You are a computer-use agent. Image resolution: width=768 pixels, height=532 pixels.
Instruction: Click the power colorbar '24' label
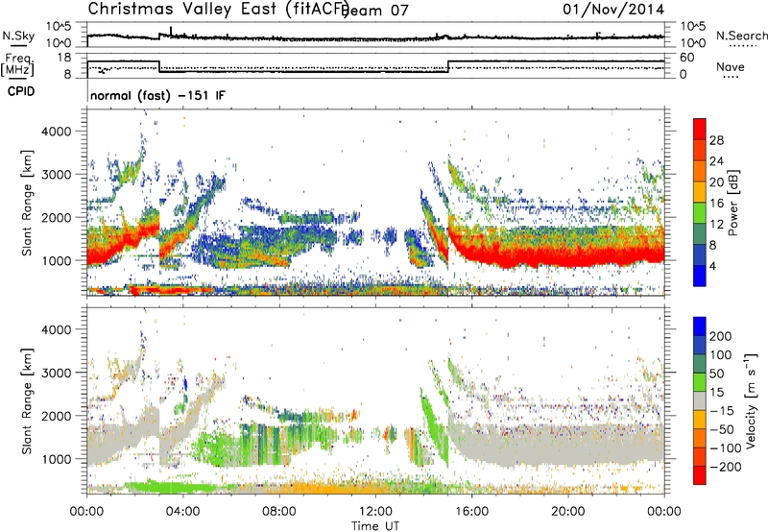[x=716, y=161]
